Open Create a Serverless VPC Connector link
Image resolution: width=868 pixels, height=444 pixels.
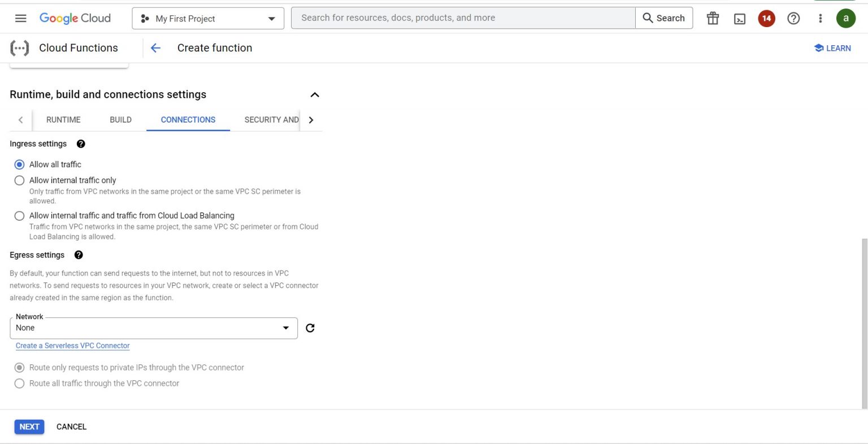pyautogui.click(x=73, y=346)
